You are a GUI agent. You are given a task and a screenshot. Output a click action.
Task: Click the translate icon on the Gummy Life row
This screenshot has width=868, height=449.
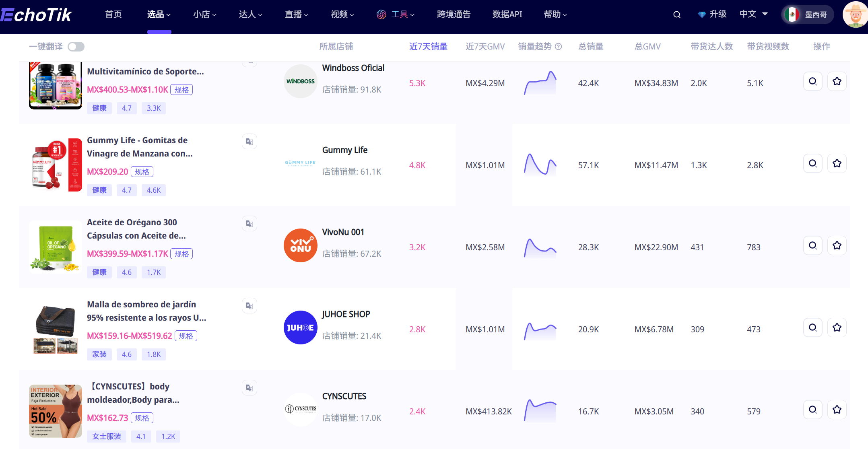tap(249, 141)
